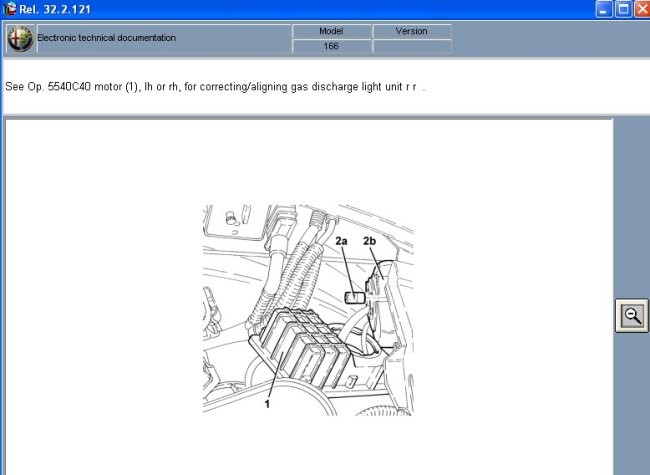Click the application icon in title bar
Image resolution: width=650 pixels, height=475 pixels.
click(10, 9)
